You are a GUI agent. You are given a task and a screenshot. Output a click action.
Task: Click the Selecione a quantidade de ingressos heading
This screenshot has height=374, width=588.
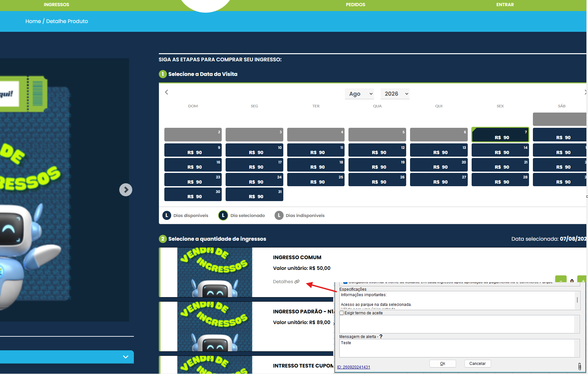(217, 239)
